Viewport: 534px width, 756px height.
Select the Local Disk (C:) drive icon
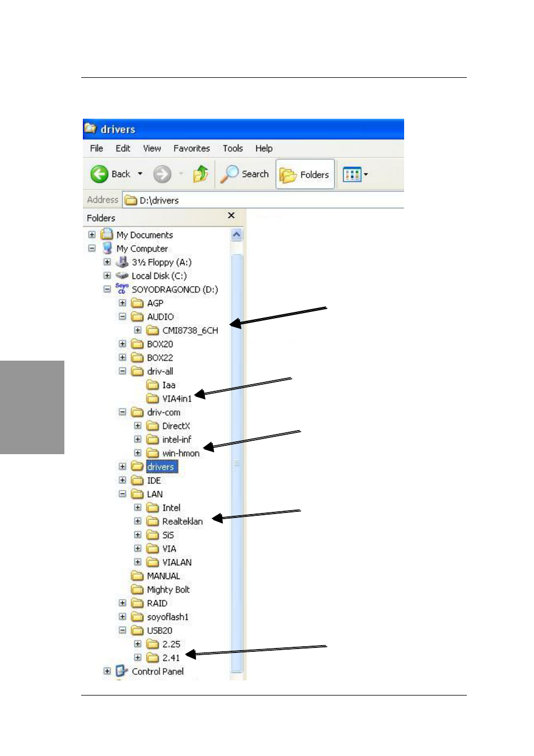[122, 276]
